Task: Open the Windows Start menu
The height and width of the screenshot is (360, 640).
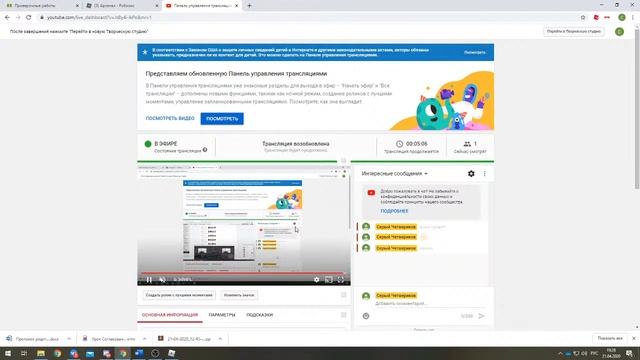Action: point(7,353)
